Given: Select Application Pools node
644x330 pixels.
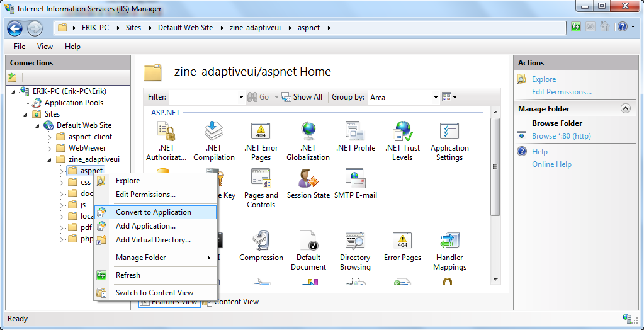Looking at the screenshot, I should (x=74, y=103).
